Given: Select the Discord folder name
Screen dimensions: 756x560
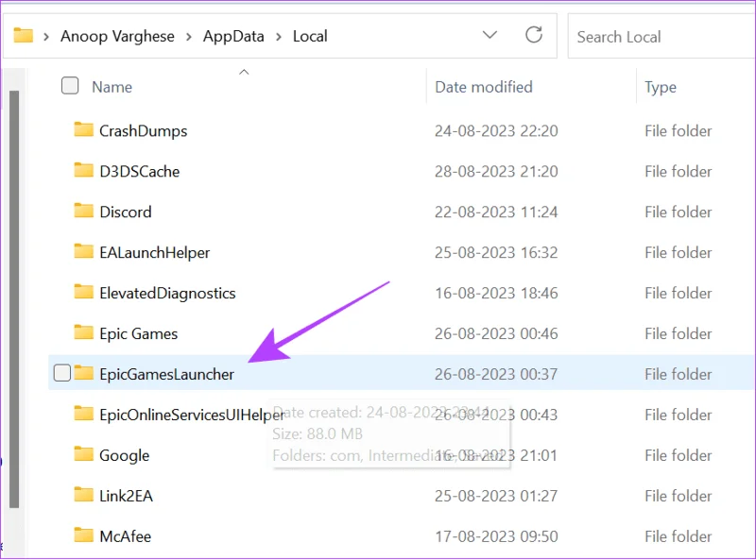Looking at the screenshot, I should tap(126, 212).
